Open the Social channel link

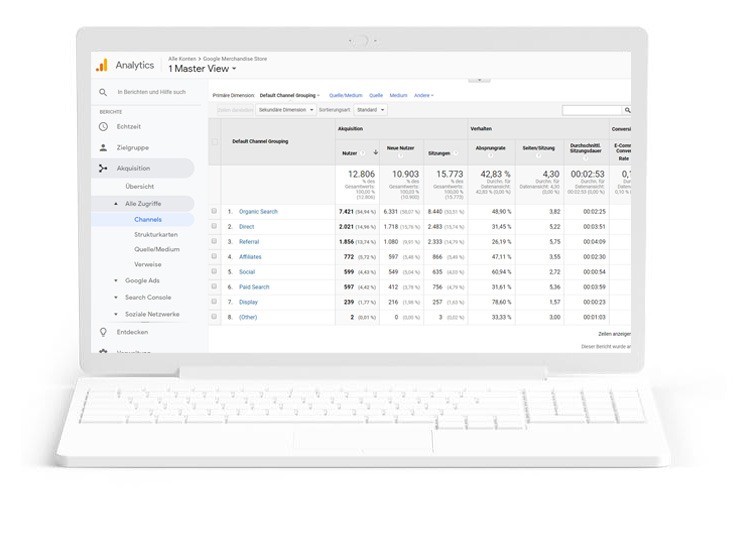click(247, 272)
